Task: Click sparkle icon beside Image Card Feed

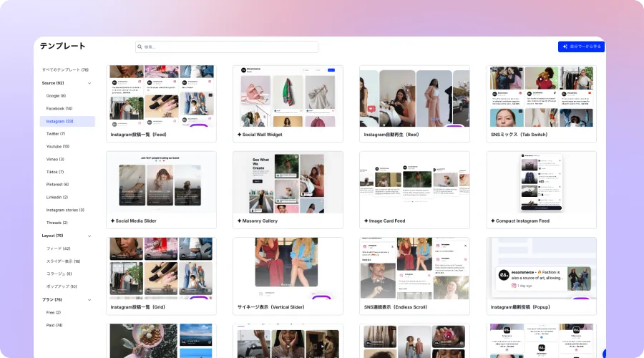Action: tap(366, 221)
